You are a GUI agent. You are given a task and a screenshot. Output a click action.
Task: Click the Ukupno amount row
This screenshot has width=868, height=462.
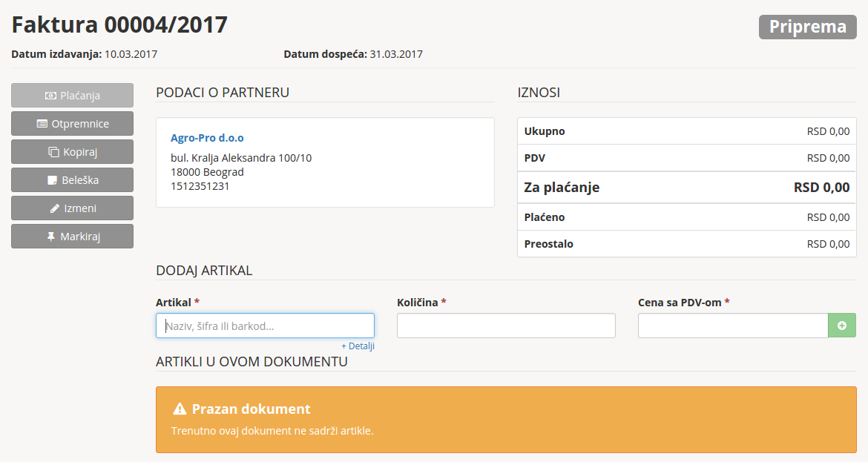click(686, 131)
